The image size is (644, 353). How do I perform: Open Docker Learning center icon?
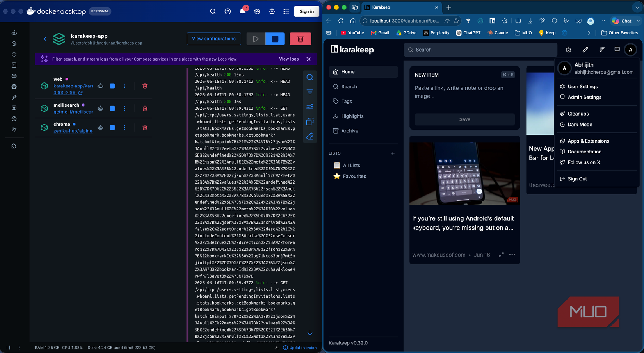point(257,11)
